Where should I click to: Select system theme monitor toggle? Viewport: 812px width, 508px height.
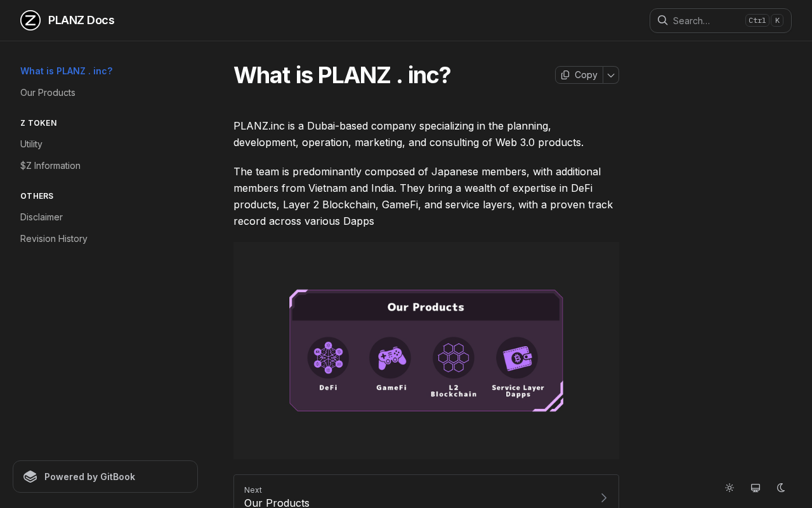tap(756, 488)
